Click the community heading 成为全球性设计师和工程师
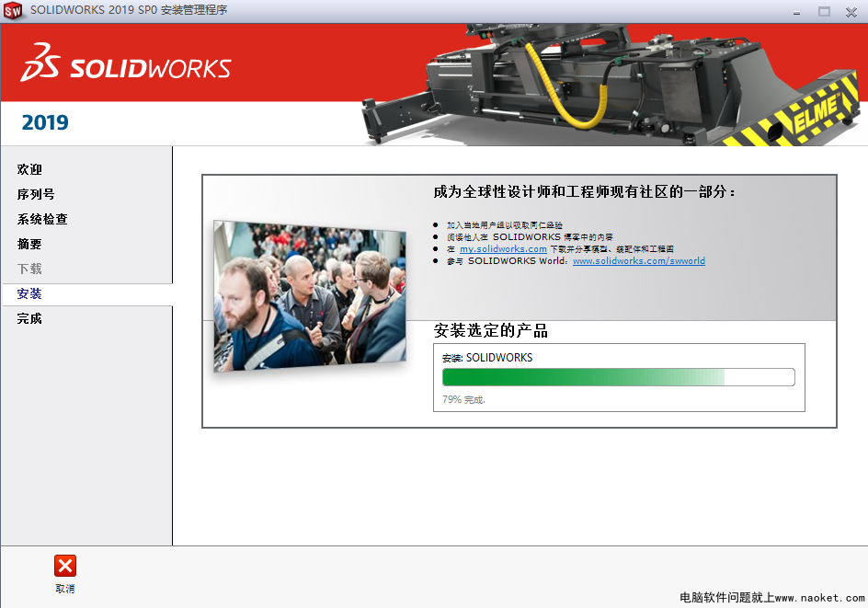This screenshot has height=608, width=868. (x=584, y=191)
